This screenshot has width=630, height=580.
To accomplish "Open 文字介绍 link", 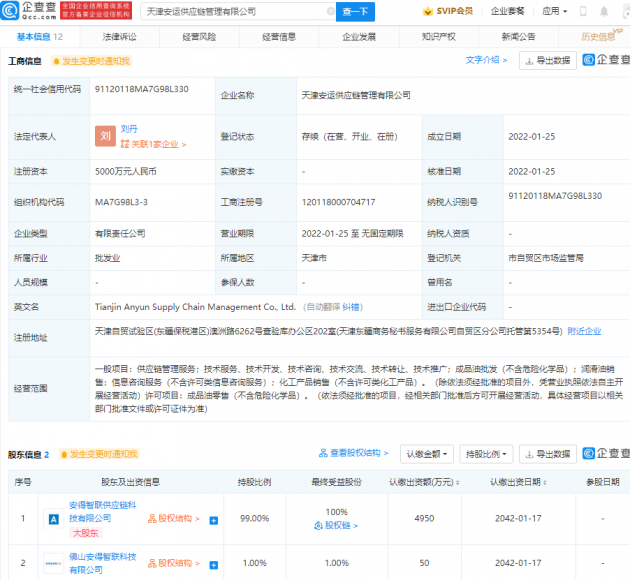I will (x=486, y=60).
